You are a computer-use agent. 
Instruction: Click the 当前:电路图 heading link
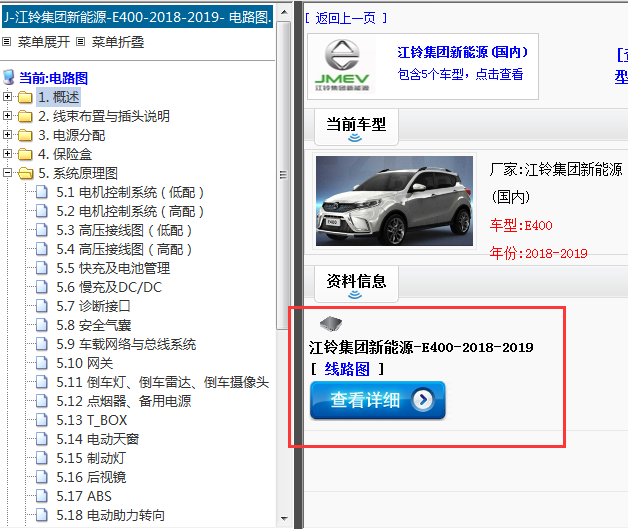53,78
